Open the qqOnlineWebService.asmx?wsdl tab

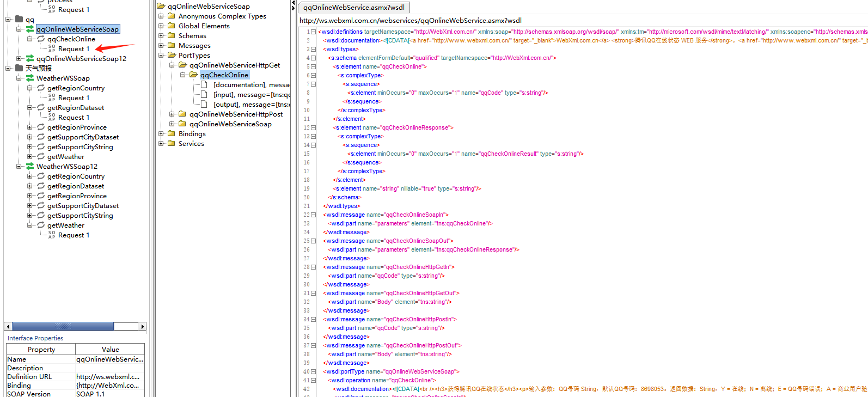(354, 7)
